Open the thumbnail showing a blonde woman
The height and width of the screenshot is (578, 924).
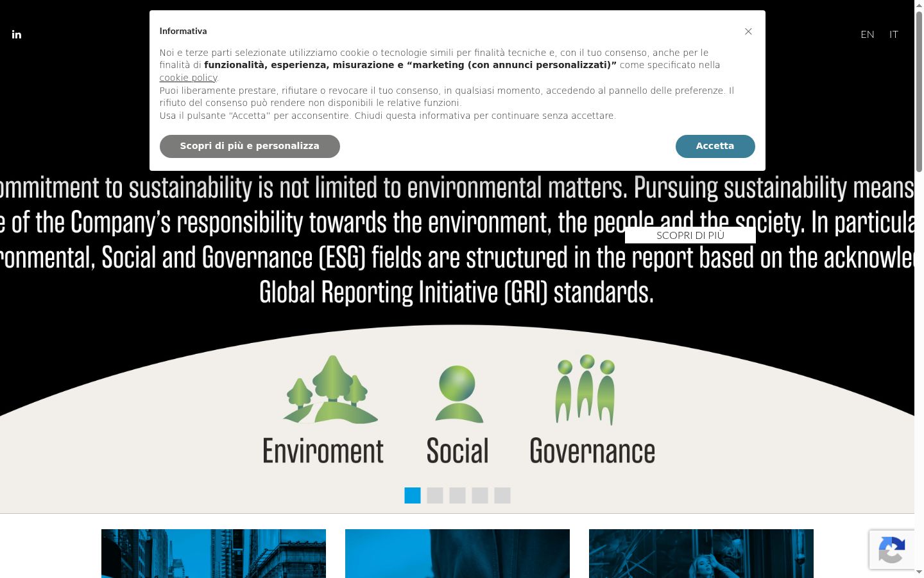tap(701, 554)
